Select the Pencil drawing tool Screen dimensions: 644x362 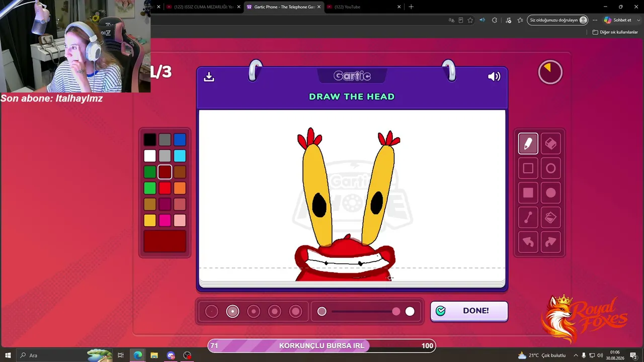coord(528,144)
